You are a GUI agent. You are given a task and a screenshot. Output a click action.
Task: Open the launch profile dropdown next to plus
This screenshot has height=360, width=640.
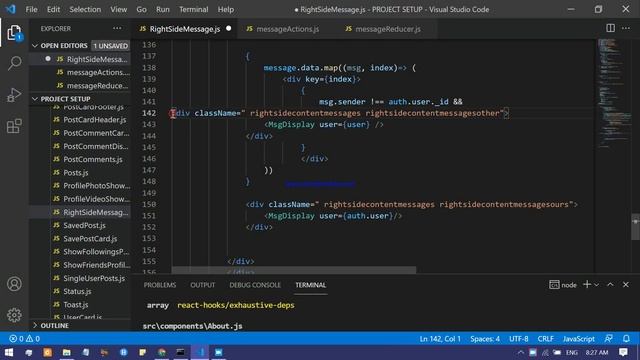pyautogui.click(x=597, y=284)
